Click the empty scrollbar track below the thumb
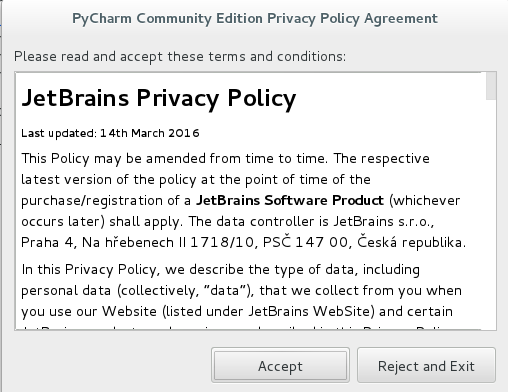508x392 pixels. pyautogui.click(x=491, y=213)
